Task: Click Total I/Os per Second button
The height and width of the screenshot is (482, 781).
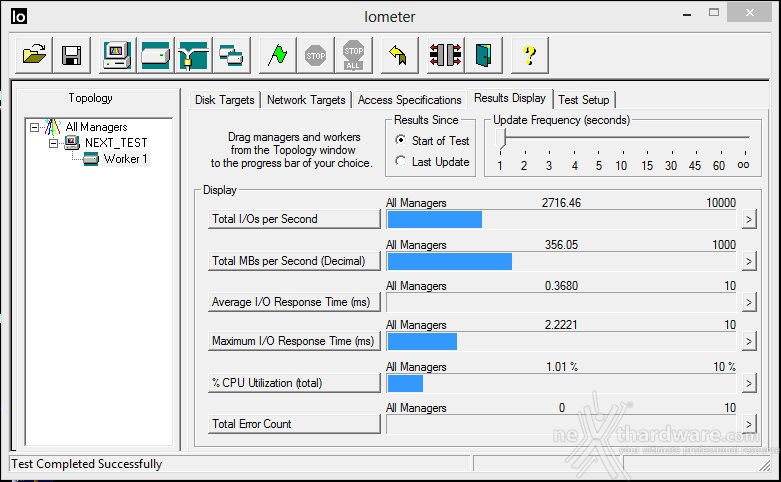Action: pyautogui.click(x=294, y=219)
